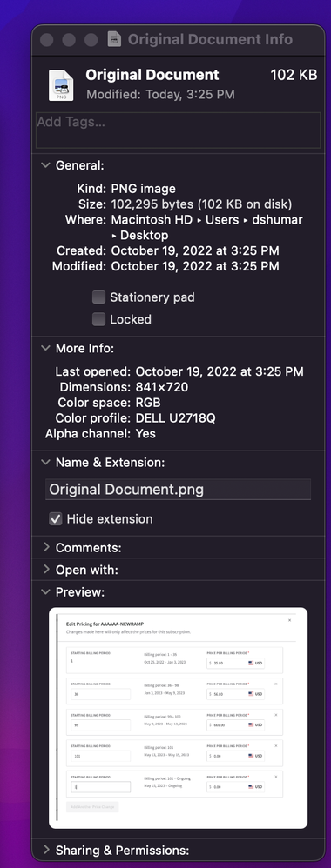
Task: Collapse the General section
Action: (45, 165)
